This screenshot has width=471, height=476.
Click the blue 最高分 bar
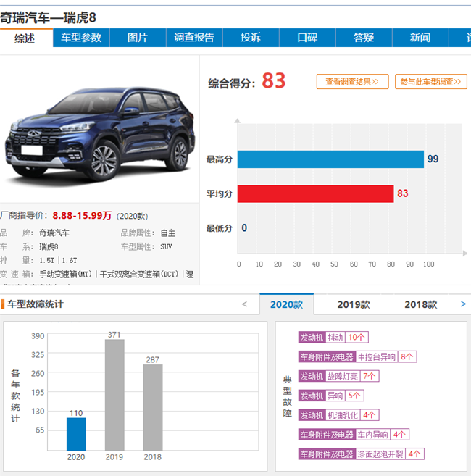(330, 159)
